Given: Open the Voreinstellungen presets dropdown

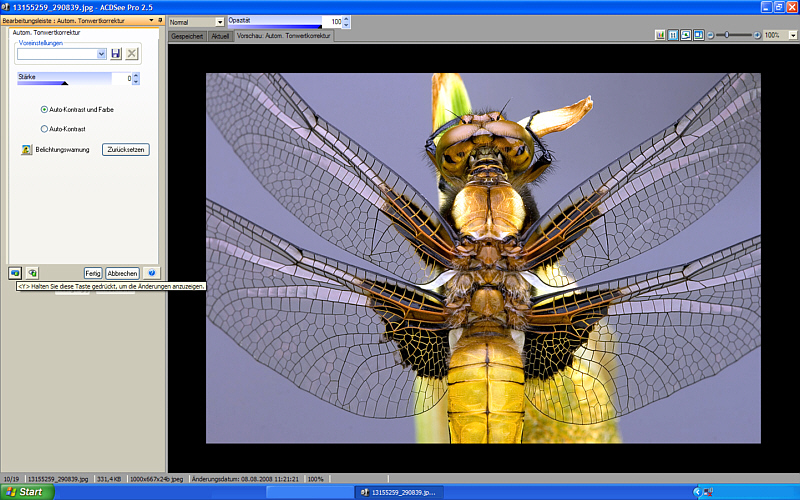Looking at the screenshot, I should point(101,53).
